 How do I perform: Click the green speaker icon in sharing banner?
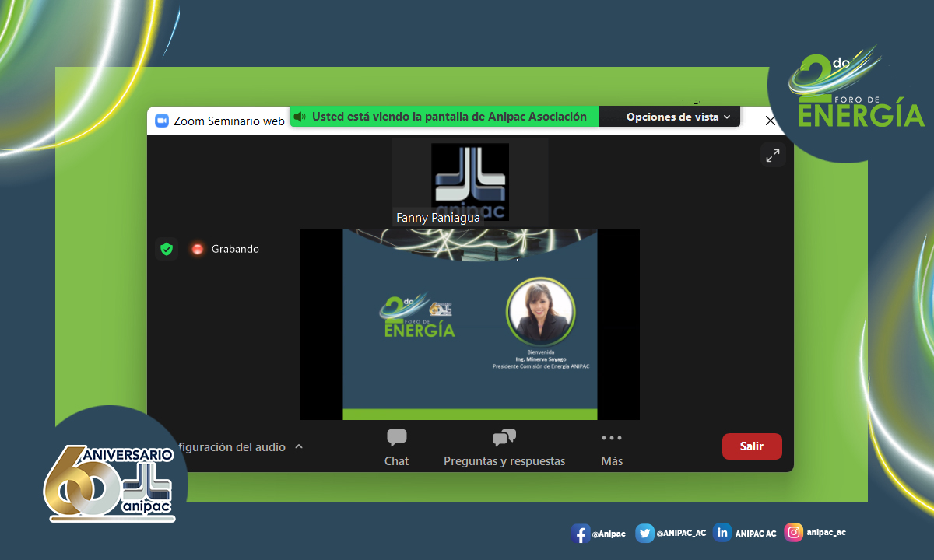(300, 117)
